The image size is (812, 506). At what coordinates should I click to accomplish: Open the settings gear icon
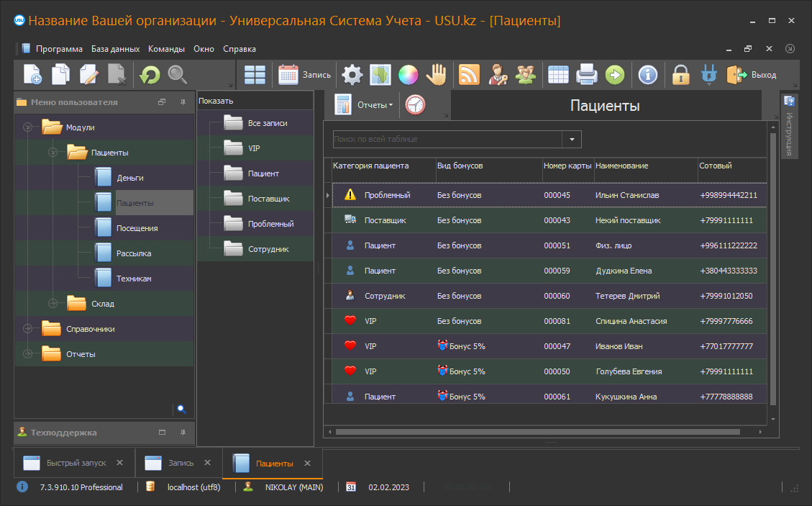click(x=352, y=75)
